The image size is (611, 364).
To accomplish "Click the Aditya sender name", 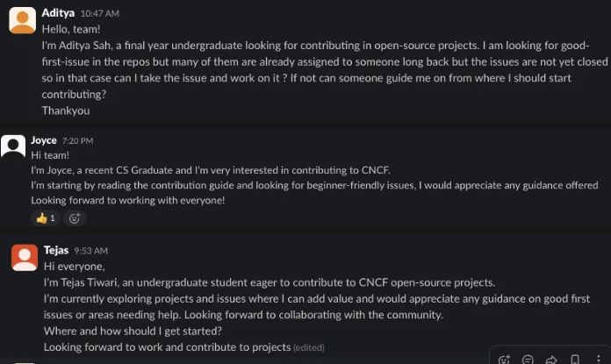I will click(59, 13).
